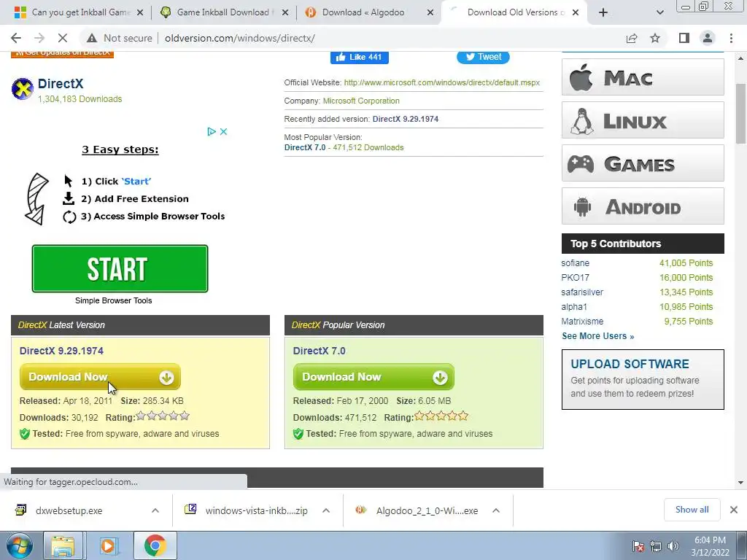Open the DirectX 7.0 version heading link
Viewport: 747px width, 560px height.
[x=320, y=351]
